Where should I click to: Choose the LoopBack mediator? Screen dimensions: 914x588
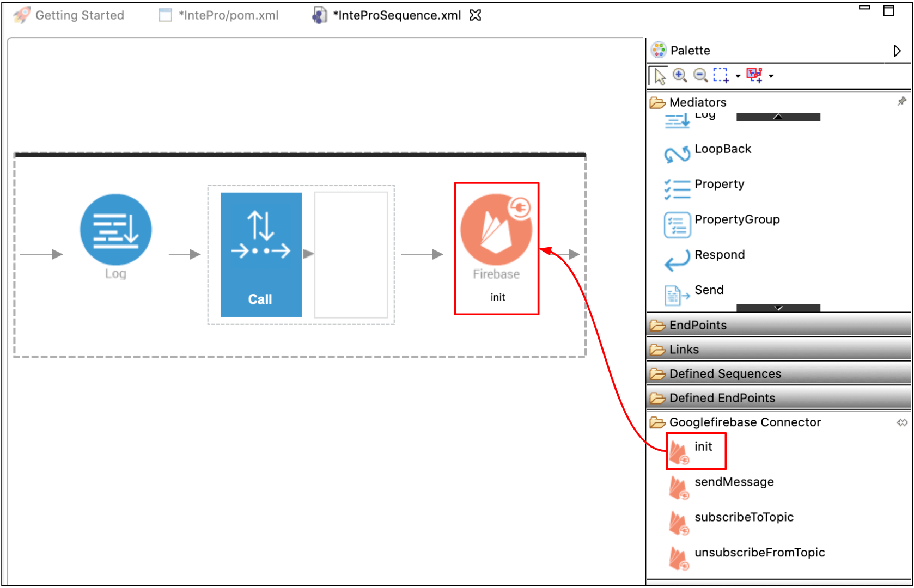pyautogui.click(x=707, y=152)
